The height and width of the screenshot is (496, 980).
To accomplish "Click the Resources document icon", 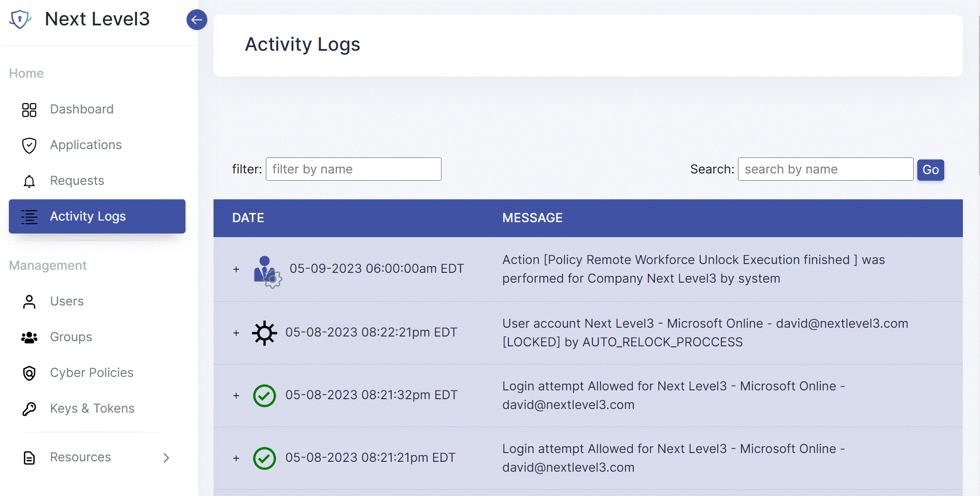I will pyautogui.click(x=30, y=458).
